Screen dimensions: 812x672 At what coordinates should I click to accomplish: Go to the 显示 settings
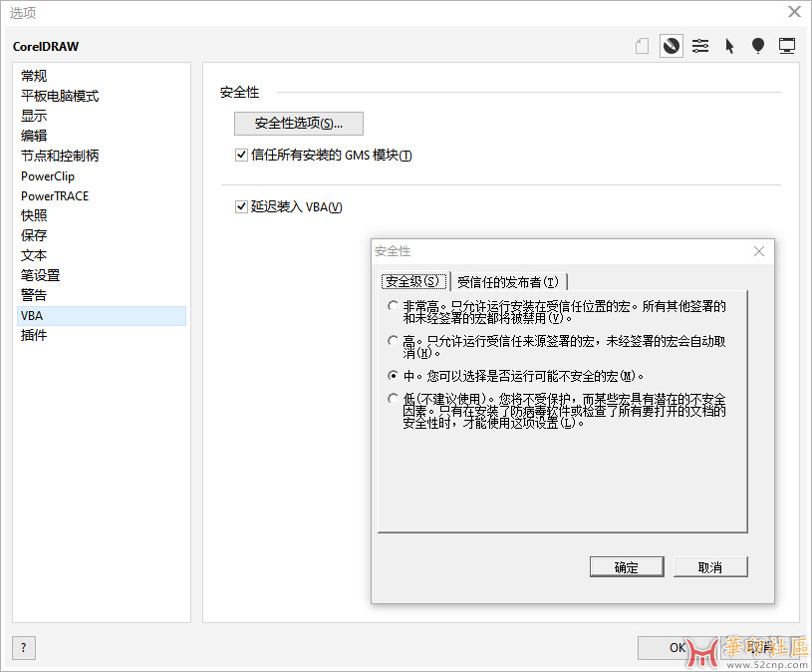pyautogui.click(x=102, y=116)
